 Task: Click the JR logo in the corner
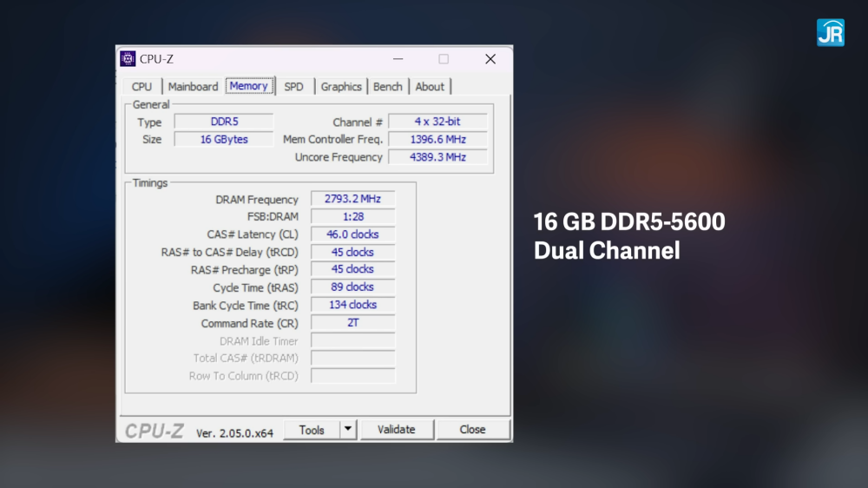[x=831, y=33]
